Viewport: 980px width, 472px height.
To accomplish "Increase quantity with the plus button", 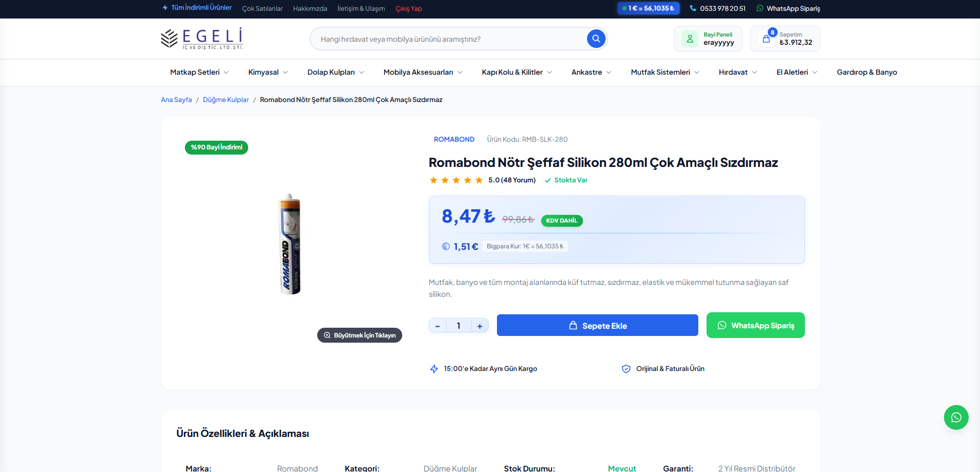I will [x=480, y=326].
